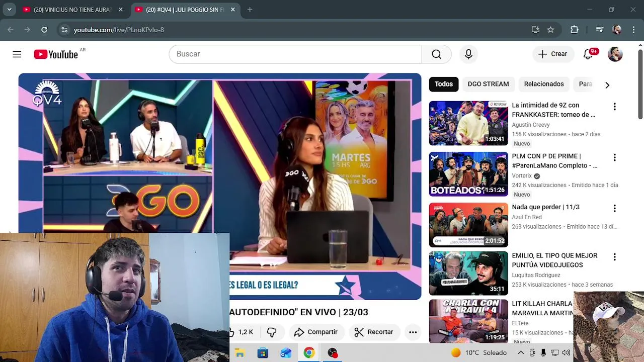Open the Chrome tab search dropdown
Viewport: 644px width, 362px height.
[x=9, y=10]
